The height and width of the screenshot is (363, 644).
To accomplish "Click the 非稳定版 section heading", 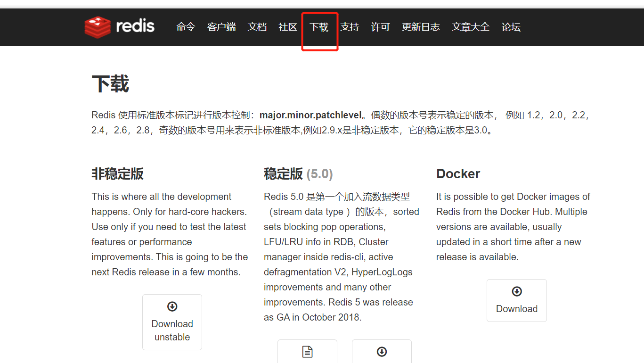I will coord(117,174).
